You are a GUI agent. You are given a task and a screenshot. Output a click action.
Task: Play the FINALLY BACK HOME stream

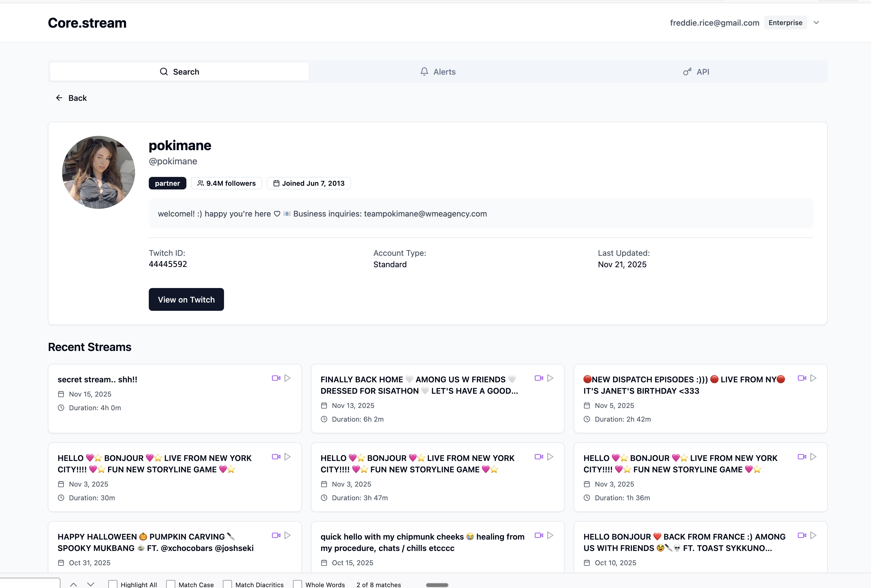click(x=550, y=378)
